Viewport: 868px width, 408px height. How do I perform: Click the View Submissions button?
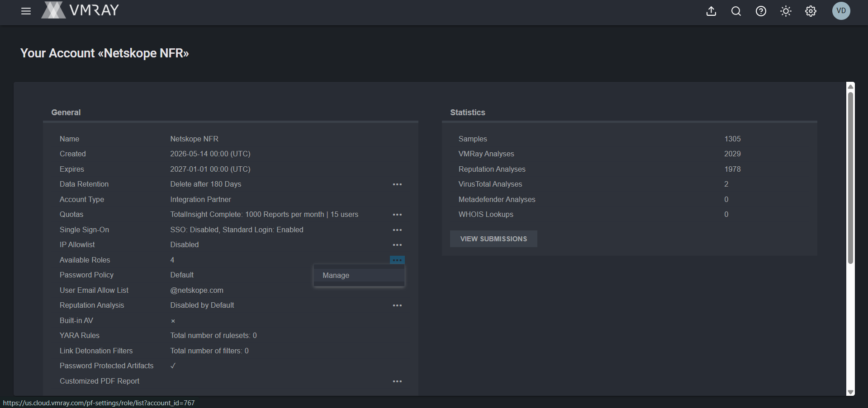[493, 239]
